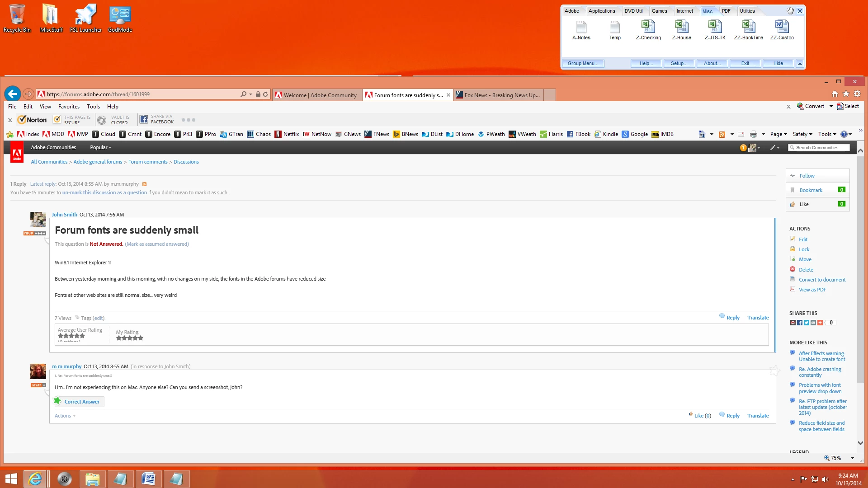The width and height of the screenshot is (868, 488).
Task: Click the Twitter share icon under Share This
Action: pos(807,323)
